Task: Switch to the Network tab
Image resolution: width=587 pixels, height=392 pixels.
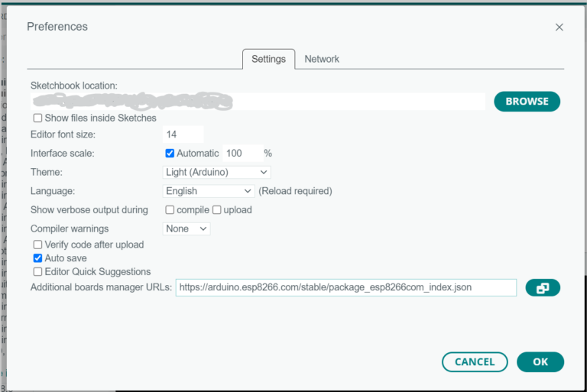Action: tap(322, 59)
